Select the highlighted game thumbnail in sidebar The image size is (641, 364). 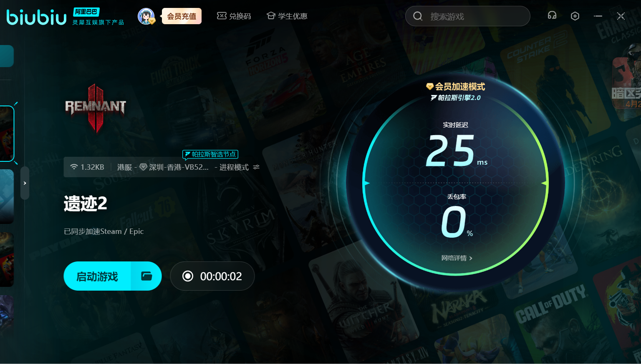7,133
